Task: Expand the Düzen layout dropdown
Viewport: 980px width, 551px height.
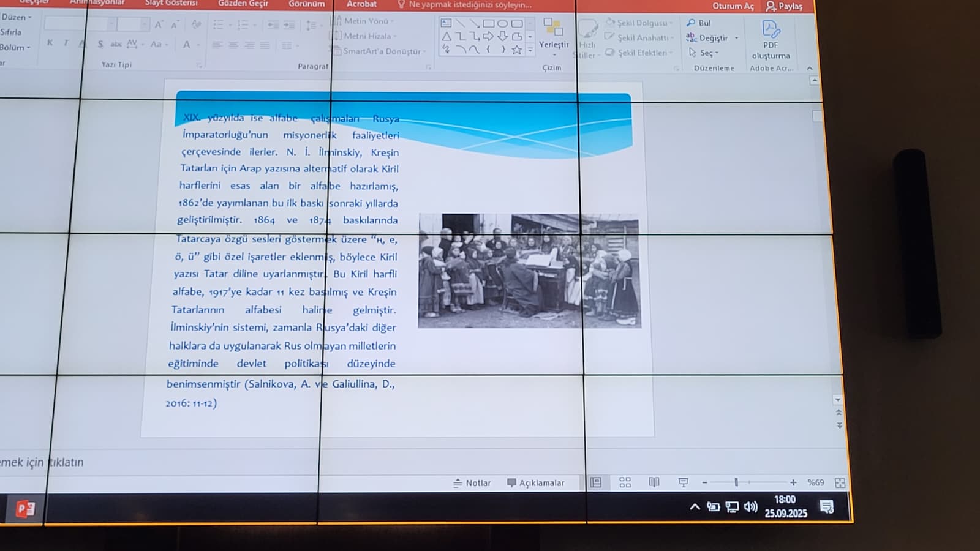Action: click(x=16, y=17)
